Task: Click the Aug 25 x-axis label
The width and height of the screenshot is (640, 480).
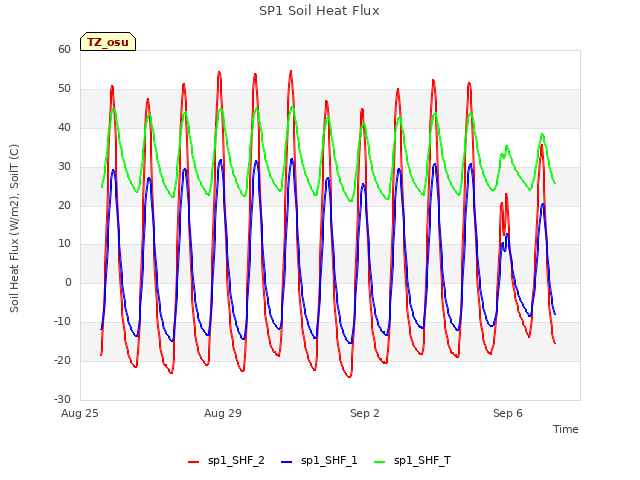Action: point(80,413)
